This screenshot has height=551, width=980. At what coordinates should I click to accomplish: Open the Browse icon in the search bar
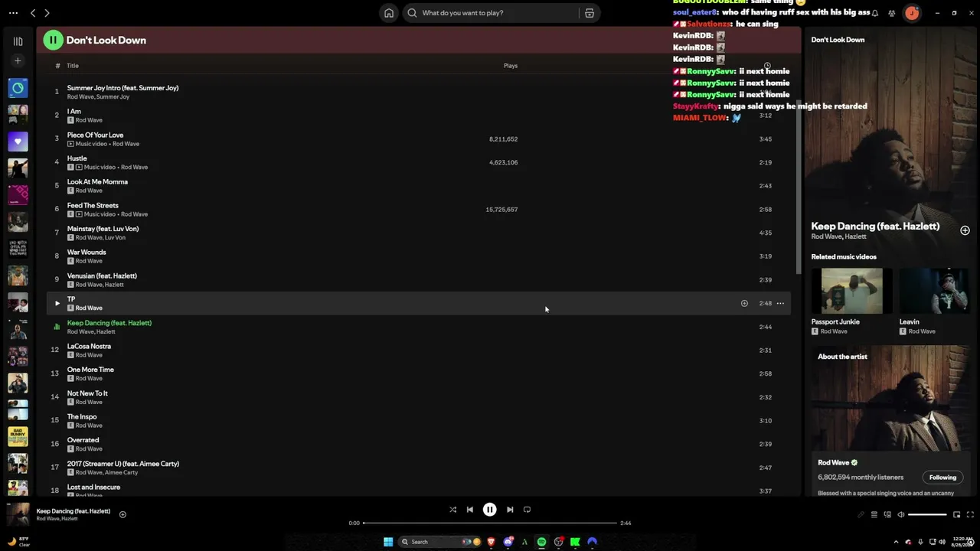click(590, 13)
